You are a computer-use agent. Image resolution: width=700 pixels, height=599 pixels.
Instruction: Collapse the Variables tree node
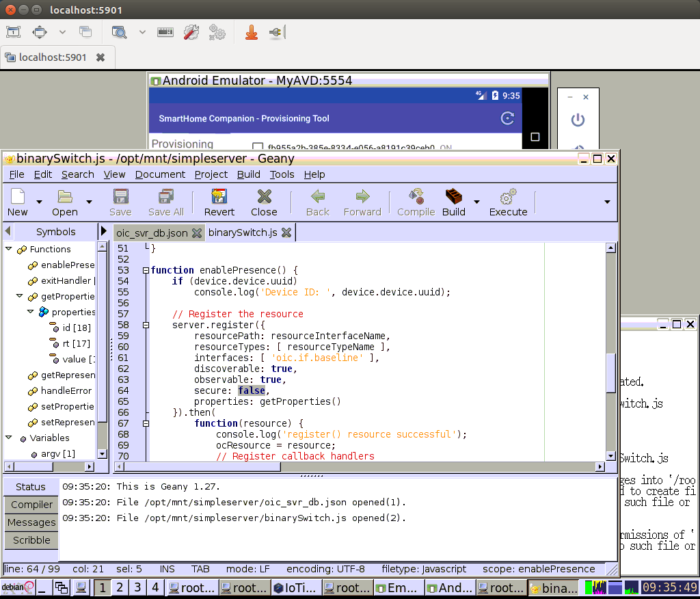point(9,438)
